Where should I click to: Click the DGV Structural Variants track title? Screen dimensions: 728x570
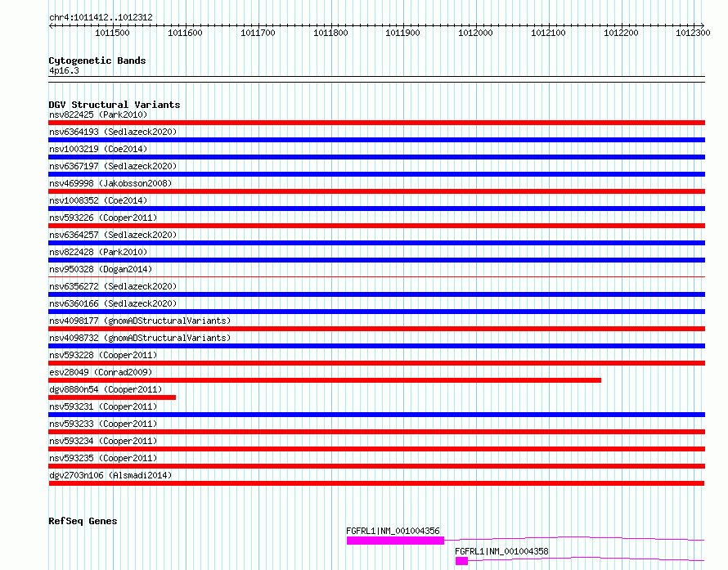click(115, 105)
